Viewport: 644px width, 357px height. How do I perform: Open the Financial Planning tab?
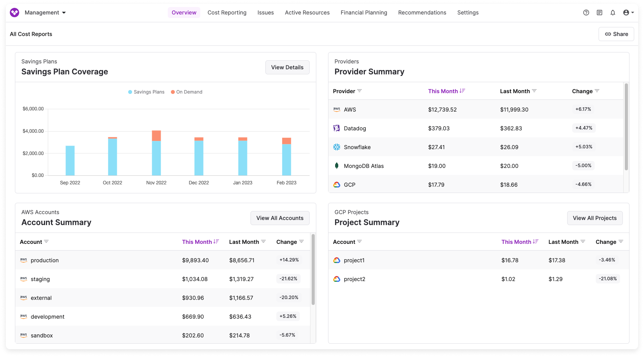pyautogui.click(x=364, y=13)
